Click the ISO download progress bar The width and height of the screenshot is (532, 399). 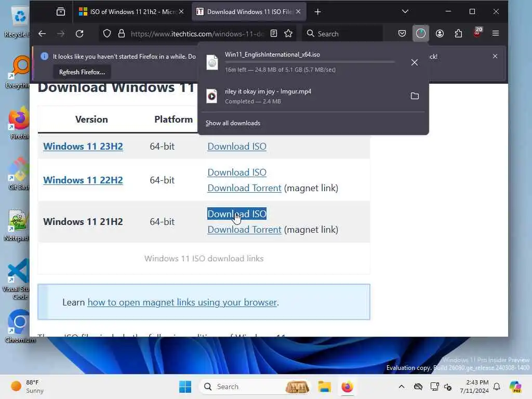pos(310,62)
